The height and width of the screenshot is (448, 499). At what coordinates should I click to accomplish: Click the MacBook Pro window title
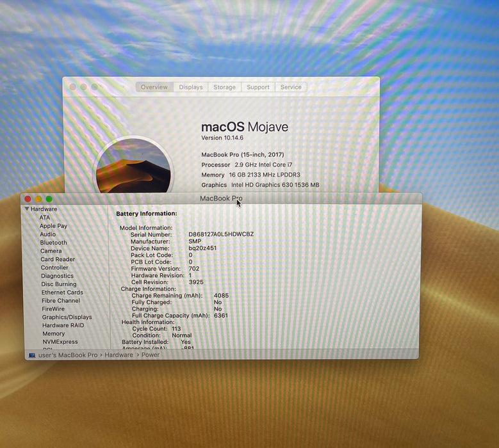coord(221,198)
